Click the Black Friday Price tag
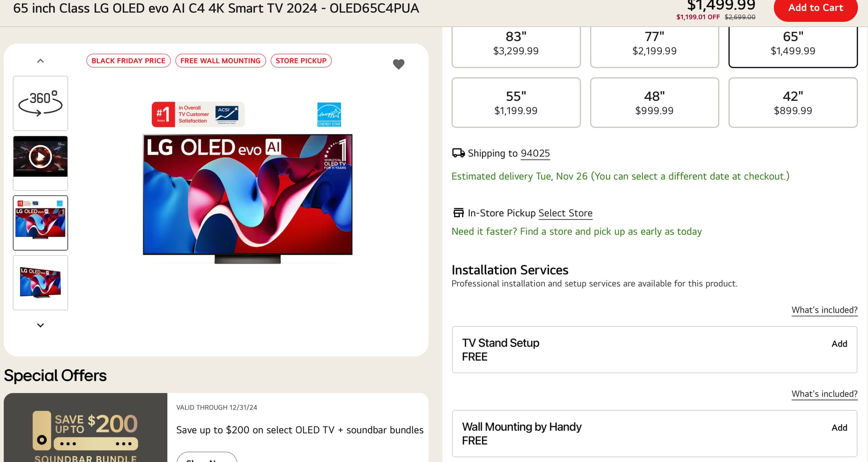This screenshot has width=868, height=462. pyautogui.click(x=128, y=61)
